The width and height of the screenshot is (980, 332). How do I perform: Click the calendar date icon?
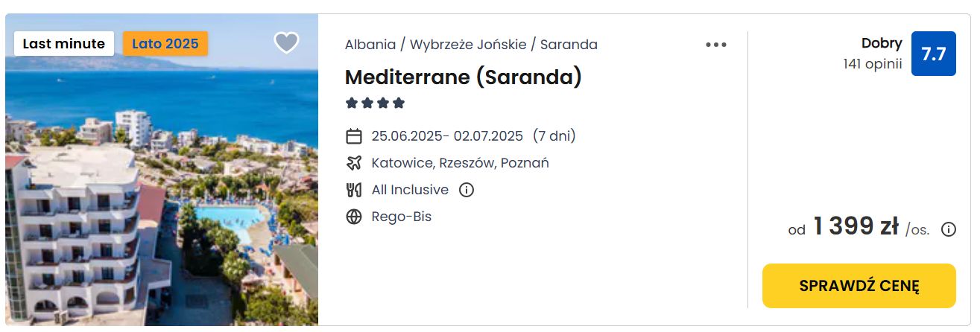pyautogui.click(x=354, y=136)
